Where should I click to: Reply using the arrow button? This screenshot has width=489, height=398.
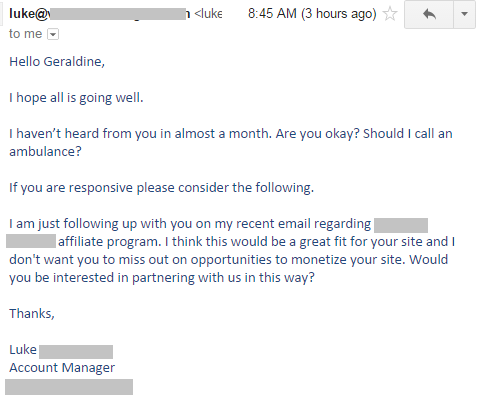point(429,14)
